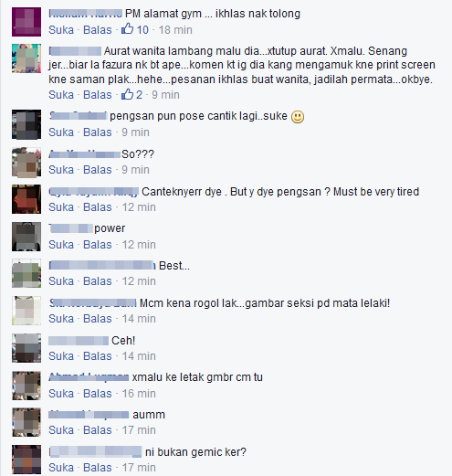
Task: Reply to the 'So???' comment
Action: (x=98, y=170)
